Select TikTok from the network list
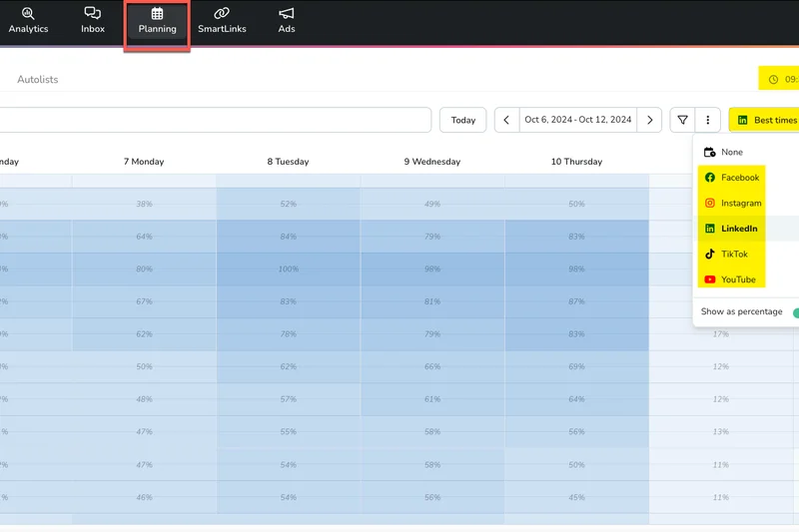The height and width of the screenshot is (532, 799). coord(735,255)
